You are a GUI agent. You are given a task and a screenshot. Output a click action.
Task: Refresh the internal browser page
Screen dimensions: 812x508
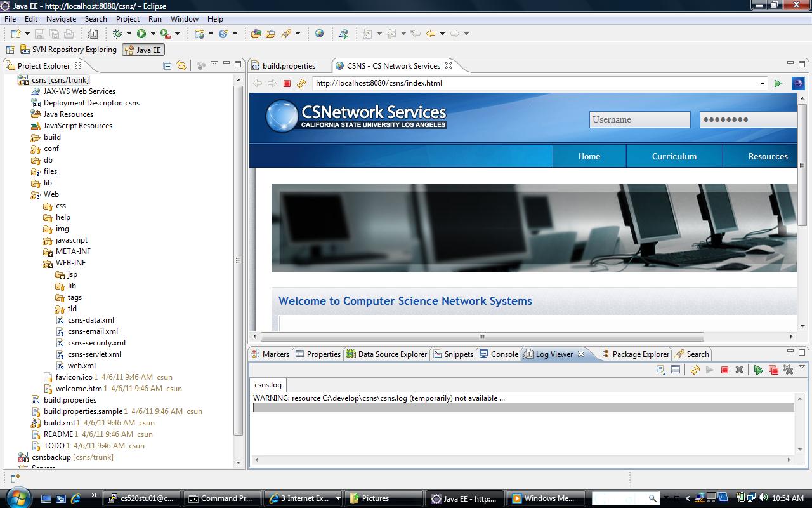click(301, 83)
